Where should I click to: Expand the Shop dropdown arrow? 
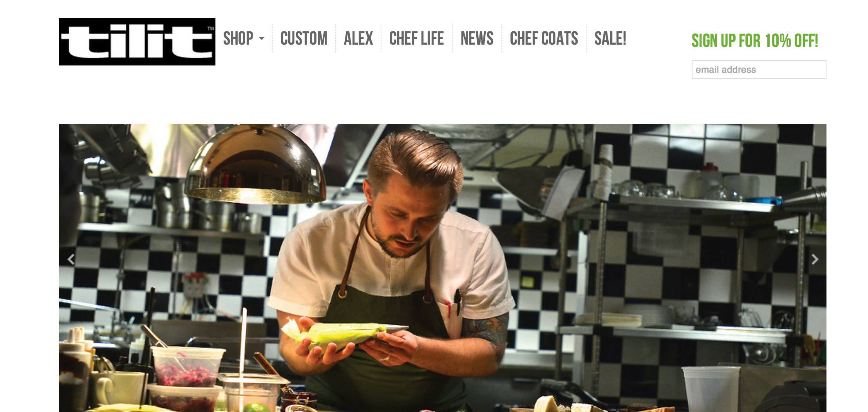[x=262, y=38]
